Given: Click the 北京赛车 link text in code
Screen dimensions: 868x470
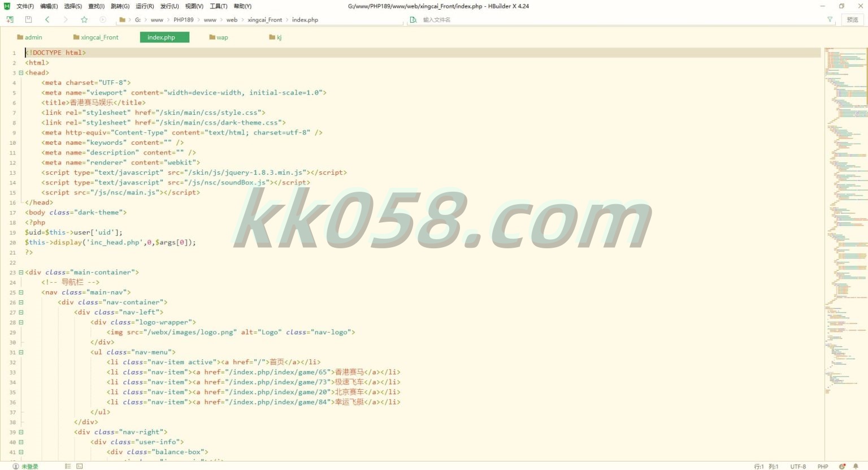Looking at the screenshot, I should pos(349,393).
